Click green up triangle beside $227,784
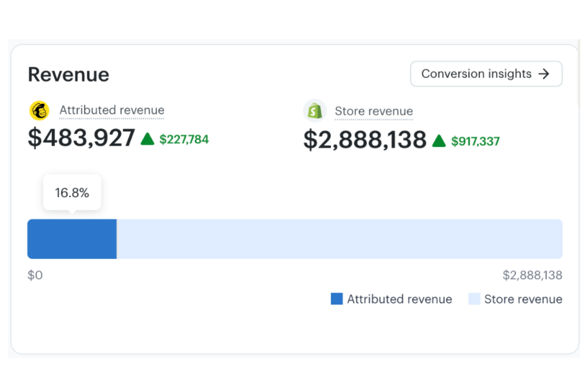The width and height of the screenshot is (588, 392). click(x=147, y=139)
